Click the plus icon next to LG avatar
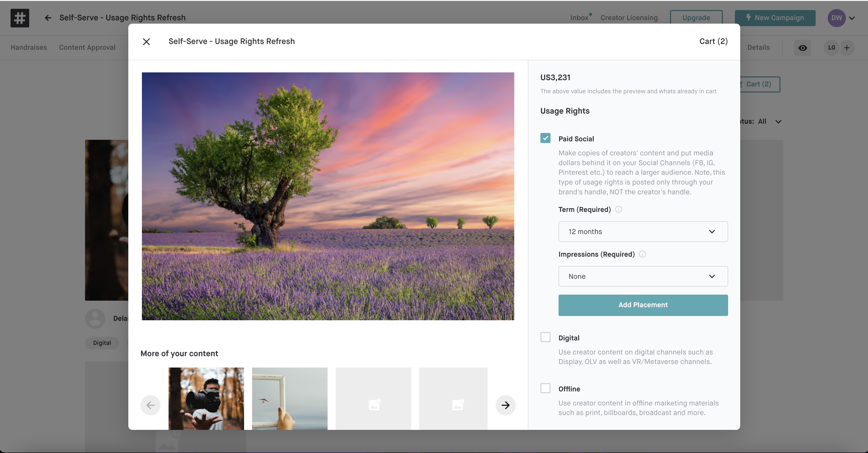This screenshot has height=453, width=868. pyautogui.click(x=847, y=48)
